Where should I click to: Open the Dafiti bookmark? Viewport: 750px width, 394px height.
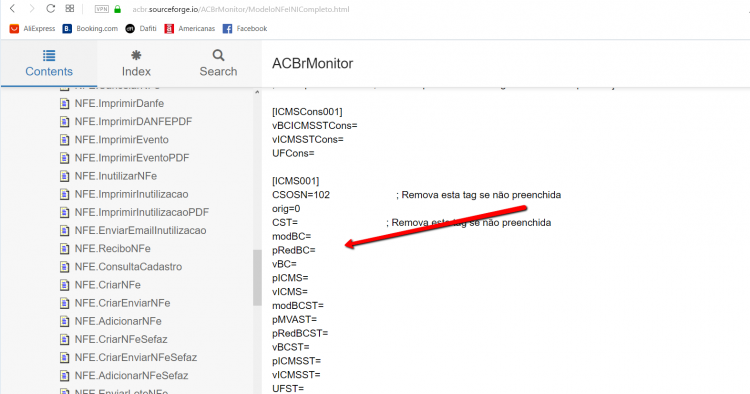point(141,29)
